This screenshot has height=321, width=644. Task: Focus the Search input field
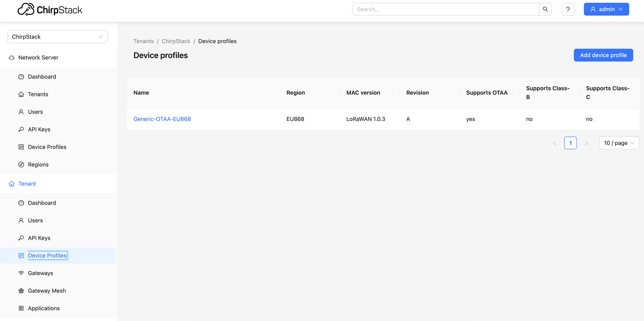tap(445, 9)
